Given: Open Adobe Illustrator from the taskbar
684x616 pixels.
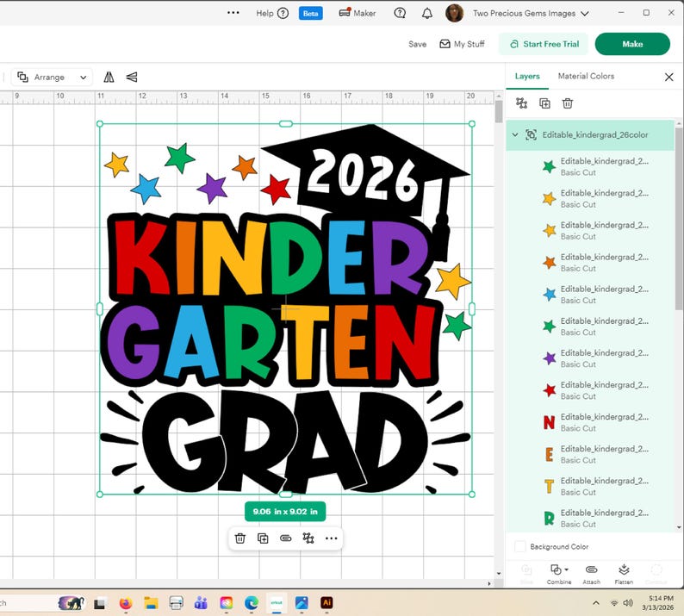Looking at the screenshot, I should pos(326,603).
